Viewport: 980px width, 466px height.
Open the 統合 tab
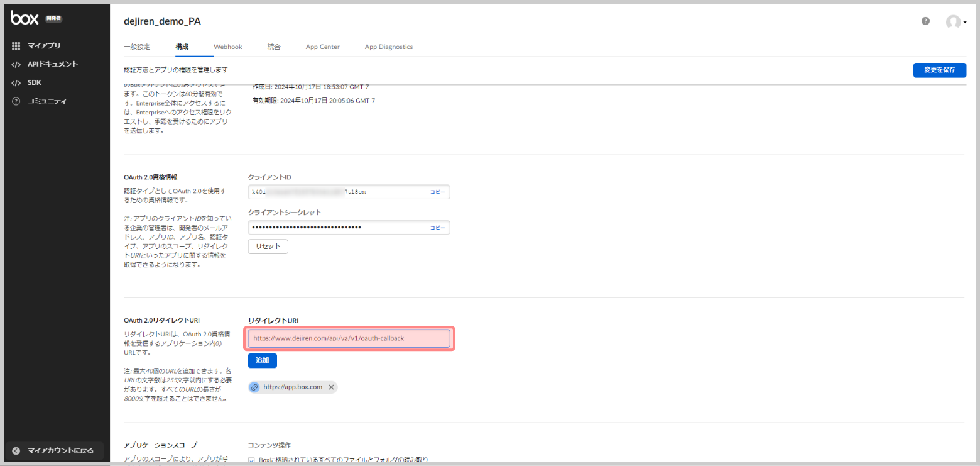(273, 47)
